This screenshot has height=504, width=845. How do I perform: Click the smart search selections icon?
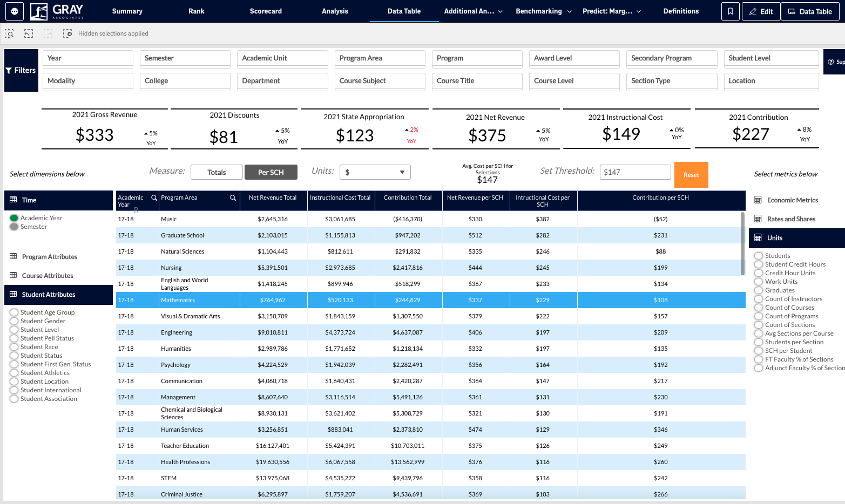point(9,33)
